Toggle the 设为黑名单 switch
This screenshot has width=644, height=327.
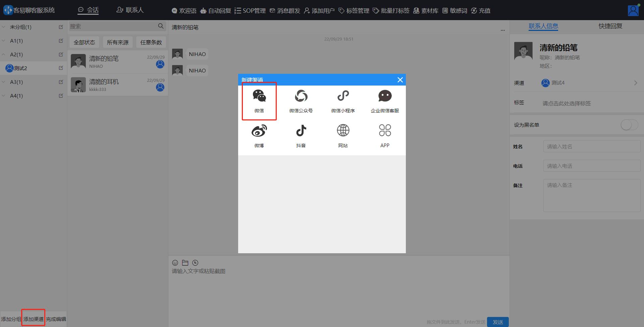pyautogui.click(x=629, y=125)
